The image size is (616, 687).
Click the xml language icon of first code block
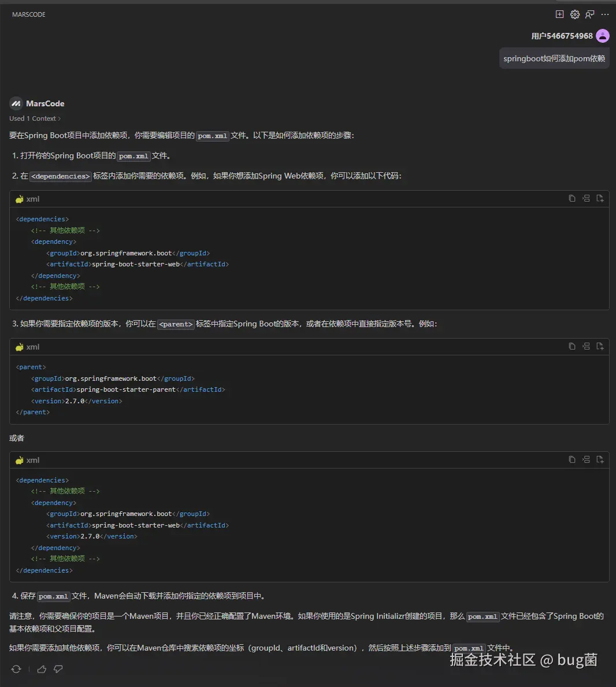click(x=19, y=199)
